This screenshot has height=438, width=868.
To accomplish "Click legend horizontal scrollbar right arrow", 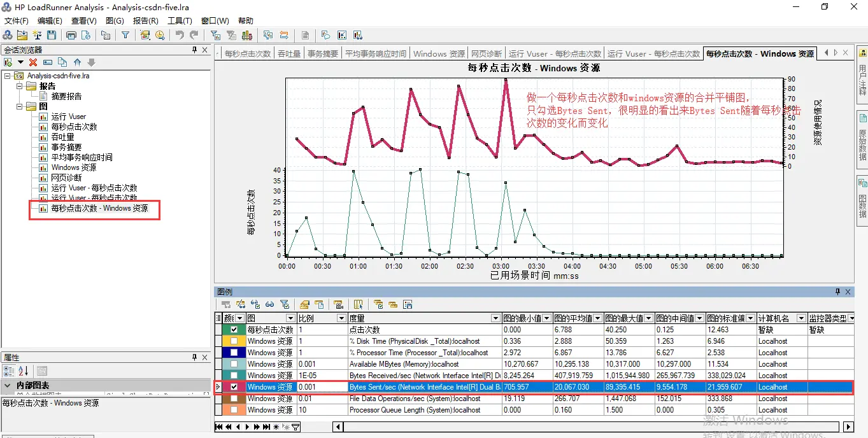I will click(x=848, y=427).
